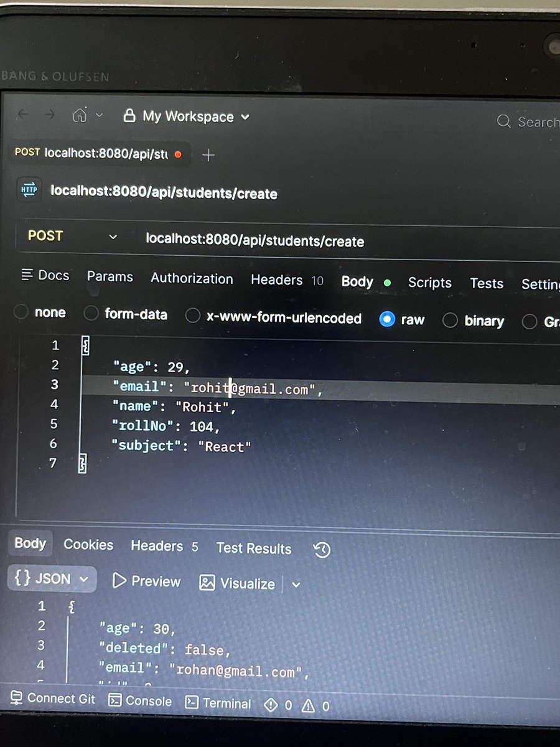Screen dimensions: 560x747
Task: Open the Headers 10 tab
Action: point(287,280)
